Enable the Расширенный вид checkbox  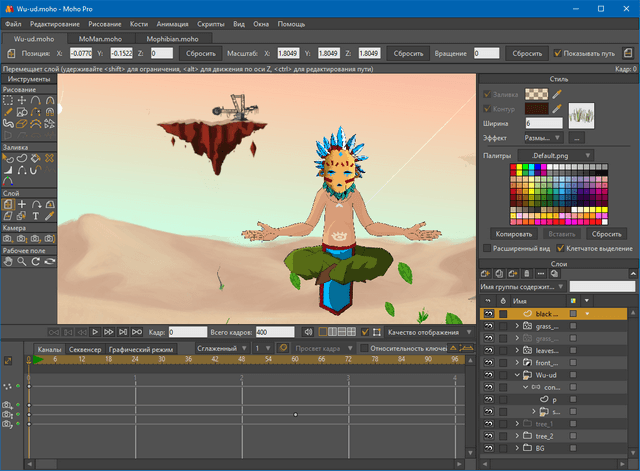pyautogui.click(x=487, y=248)
